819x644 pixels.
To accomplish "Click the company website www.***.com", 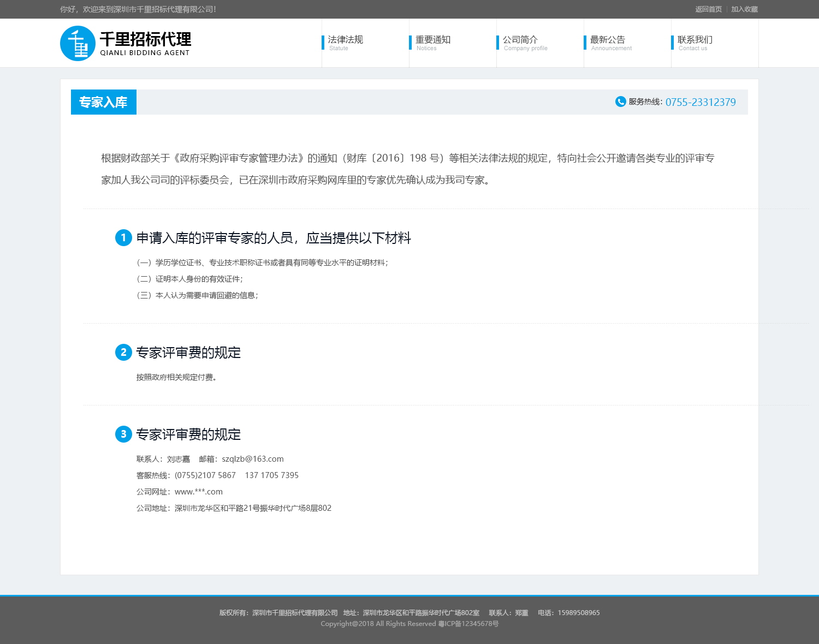I will (x=198, y=491).
